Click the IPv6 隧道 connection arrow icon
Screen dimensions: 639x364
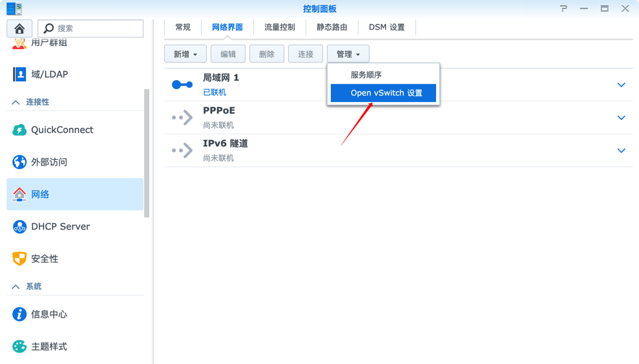[x=182, y=150]
